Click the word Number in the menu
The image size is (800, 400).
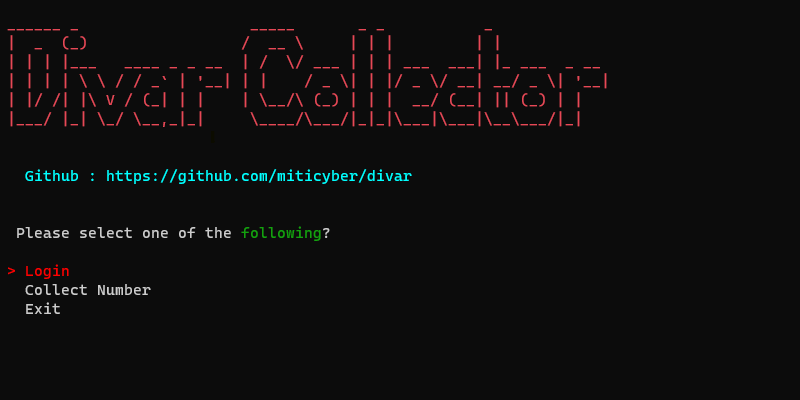pos(124,290)
